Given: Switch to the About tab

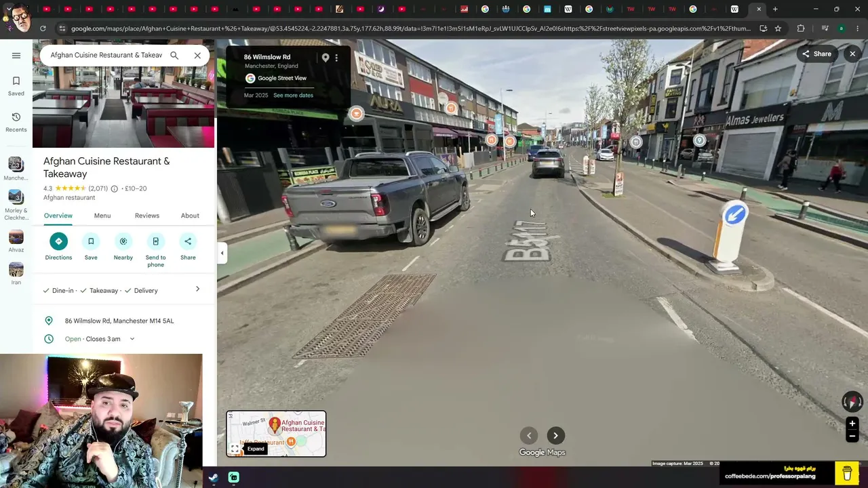Looking at the screenshot, I should pyautogui.click(x=190, y=216).
